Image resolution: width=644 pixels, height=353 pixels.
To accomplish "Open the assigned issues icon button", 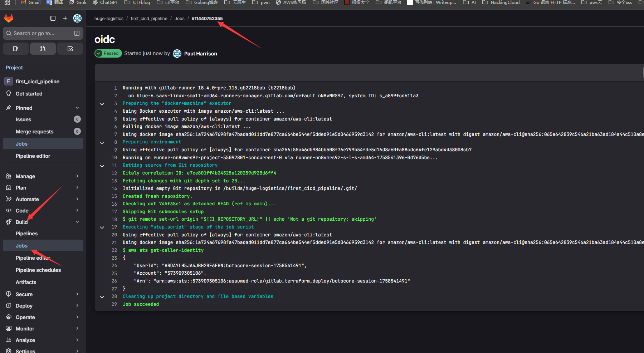I will click(x=16, y=49).
